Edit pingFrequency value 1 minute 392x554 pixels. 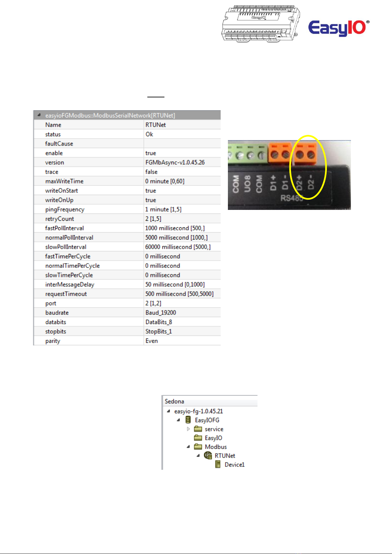point(182,209)
